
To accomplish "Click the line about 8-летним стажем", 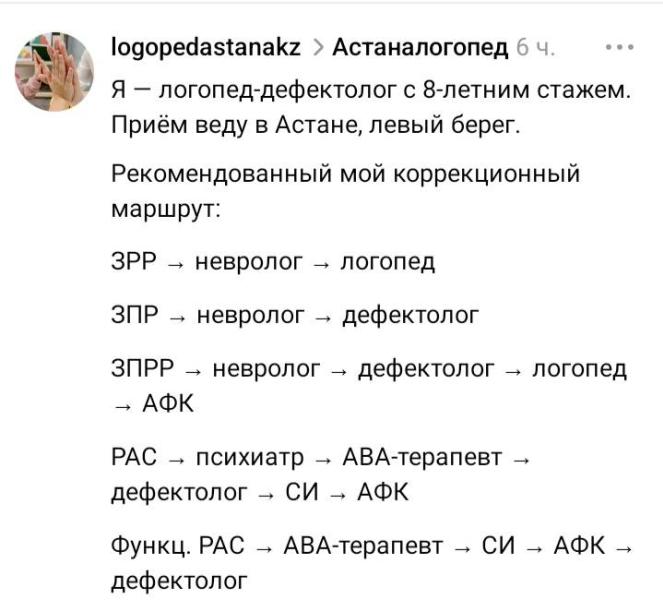I will [x=370, y=92].
